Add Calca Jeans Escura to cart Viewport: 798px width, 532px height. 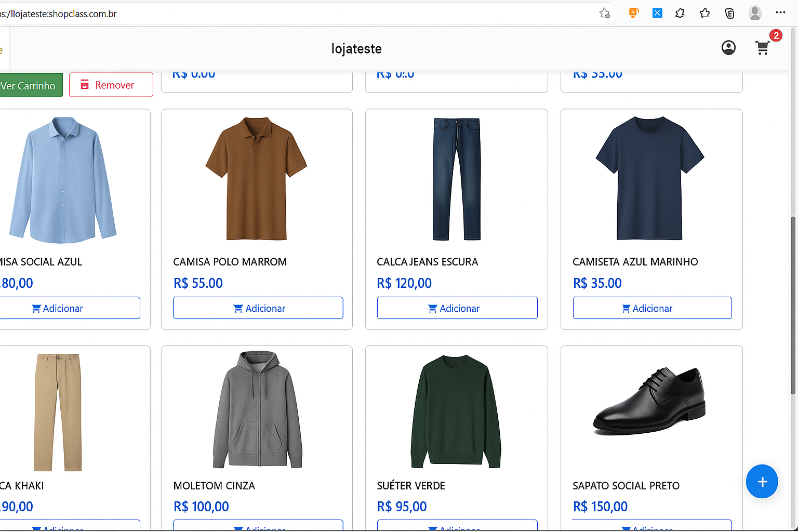[457, 308]
